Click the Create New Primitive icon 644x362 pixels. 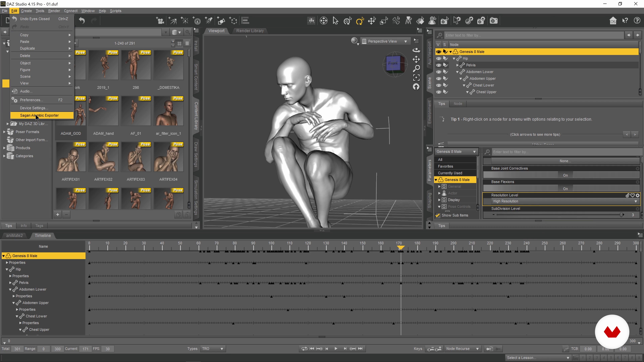pos(221,21)
